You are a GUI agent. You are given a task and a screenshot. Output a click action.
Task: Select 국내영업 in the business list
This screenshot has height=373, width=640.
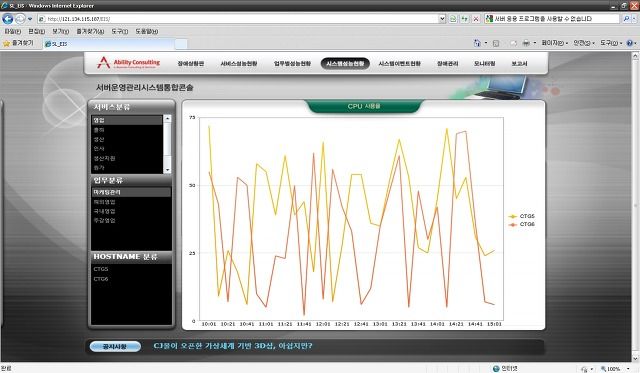coord(131,211)
